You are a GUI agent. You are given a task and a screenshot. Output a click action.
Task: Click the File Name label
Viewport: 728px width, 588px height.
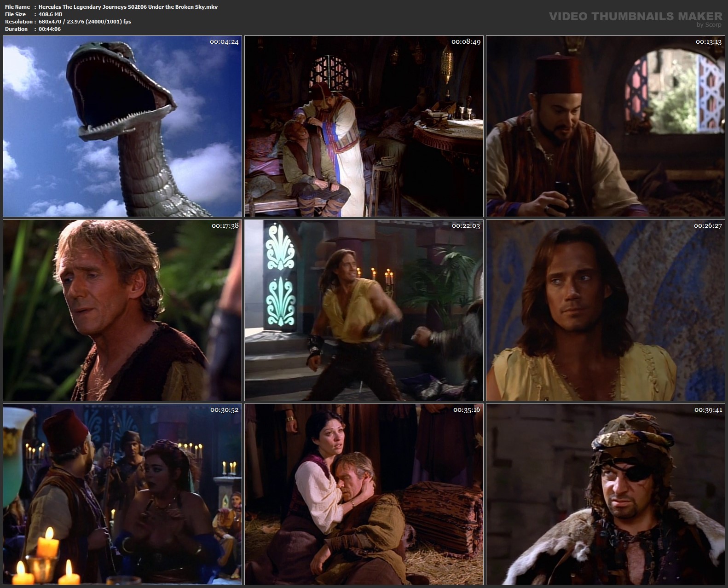(x=17, y=7)
